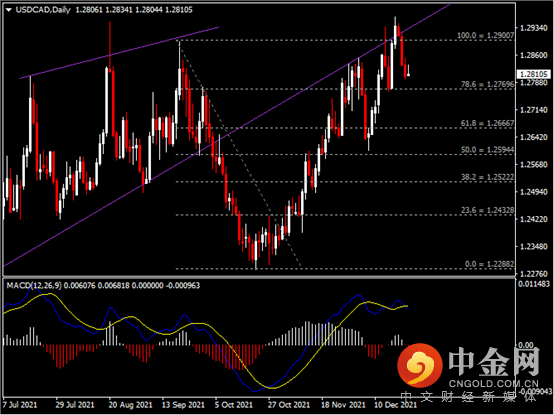Click the 1.29340 price axis value
The height and width of the screenshot is (415, 554).
point(534,28)
